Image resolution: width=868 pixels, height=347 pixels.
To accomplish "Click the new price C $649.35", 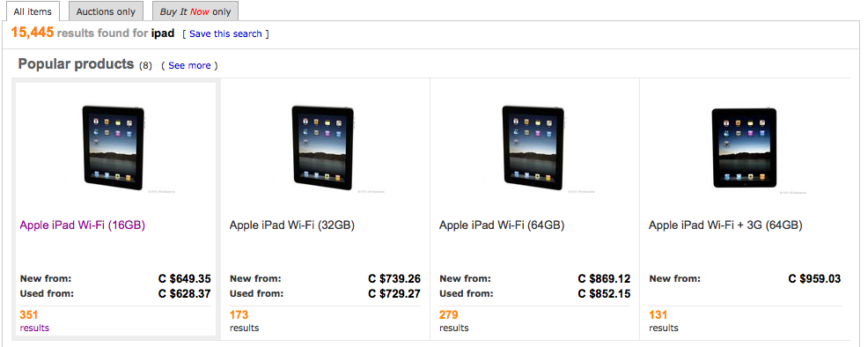I will (x=184, y=278).
